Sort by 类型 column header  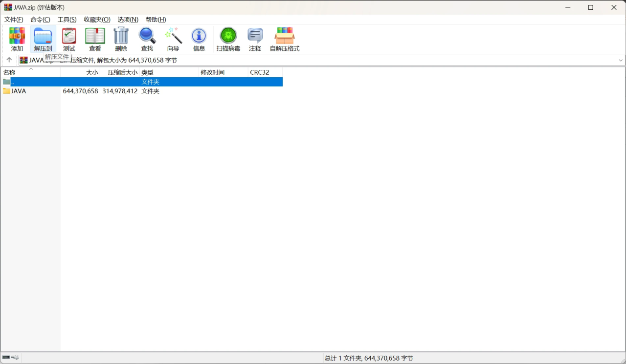(169, 72)
